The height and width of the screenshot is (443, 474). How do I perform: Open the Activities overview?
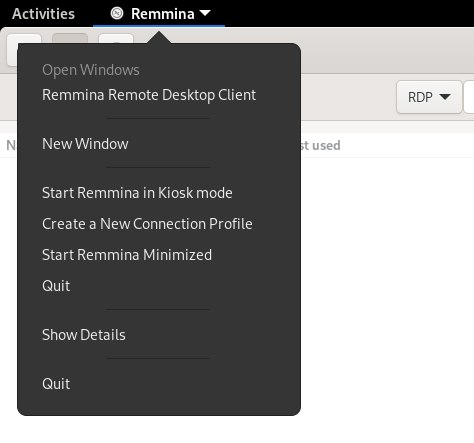(x=43, y=14)
